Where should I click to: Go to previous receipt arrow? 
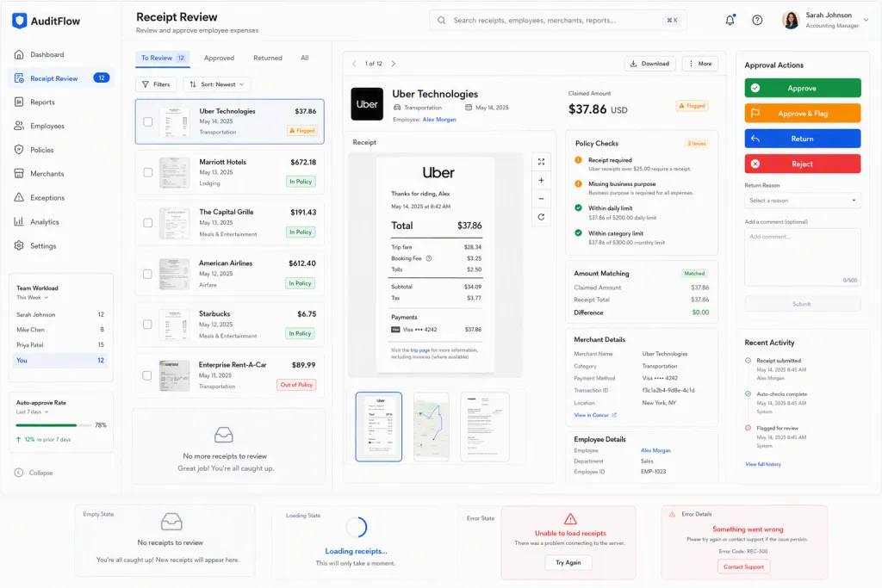[354, 64]
